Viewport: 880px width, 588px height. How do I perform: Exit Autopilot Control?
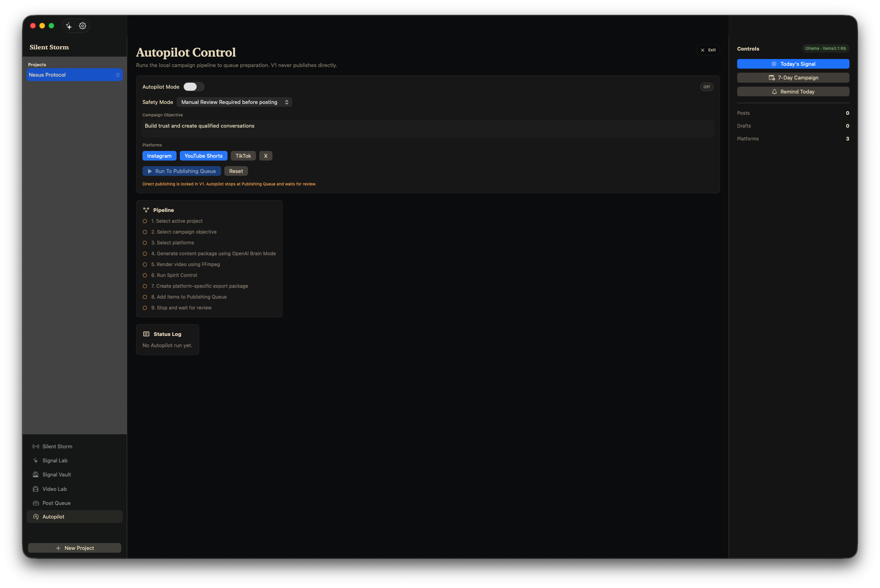point(708,50)
